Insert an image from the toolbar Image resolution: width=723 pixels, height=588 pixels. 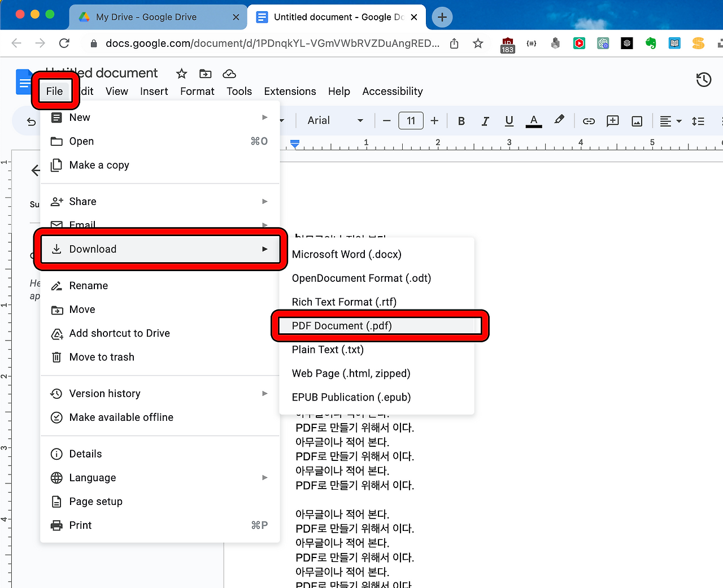click(x=637, y=120)
